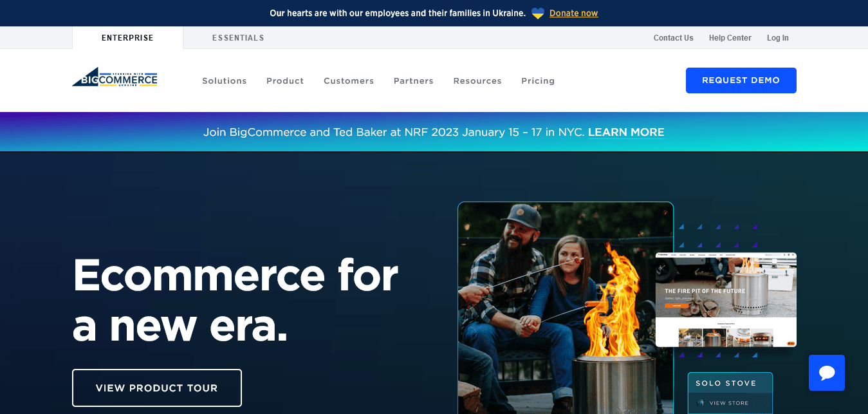
Task: Select the ENTERPRISE tab
Action: click(127, 37)
